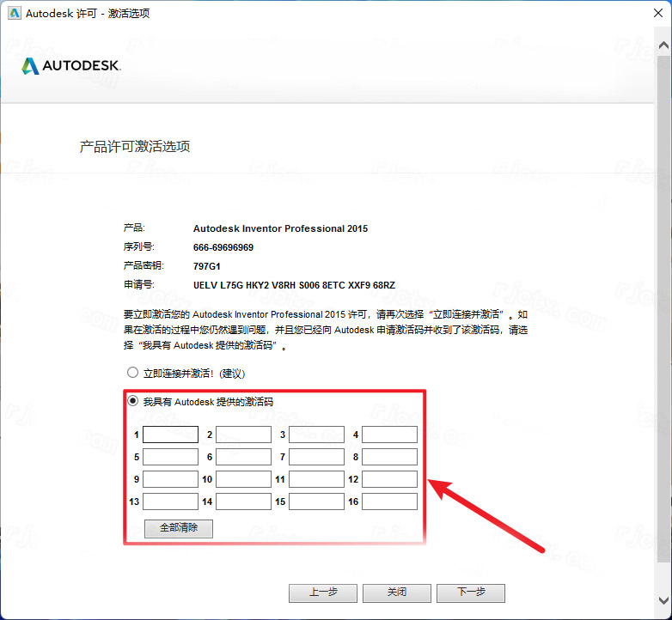Click the Autodesk icon in title bar
The height and width of the screenshot is (620, 672).
(x=15, y=13)
